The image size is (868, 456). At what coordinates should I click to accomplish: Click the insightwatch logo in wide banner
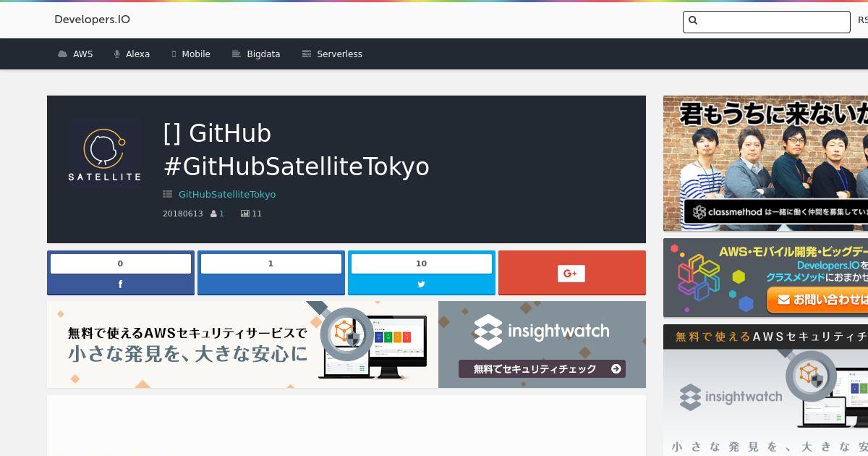[x=542, y=332]
